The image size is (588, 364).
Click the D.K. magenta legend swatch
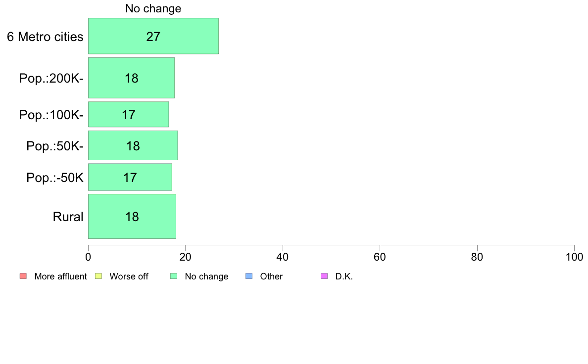[x=324, y=276]
